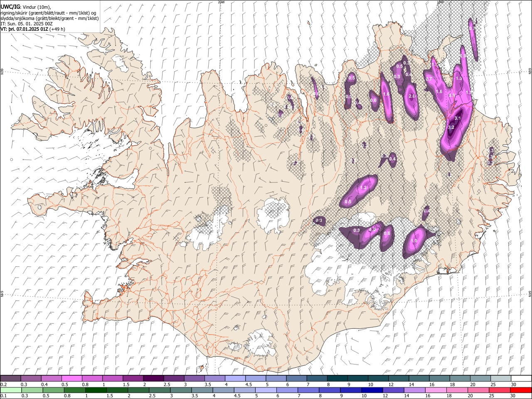Click the navy blue 10 rain swatch
Viewport: 532px width, 399px height.
372,390
